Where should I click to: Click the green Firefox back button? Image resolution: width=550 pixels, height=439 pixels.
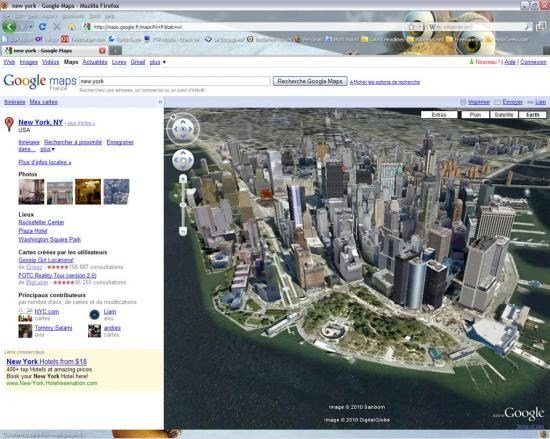pyautogui.click(x=9, y=27)
